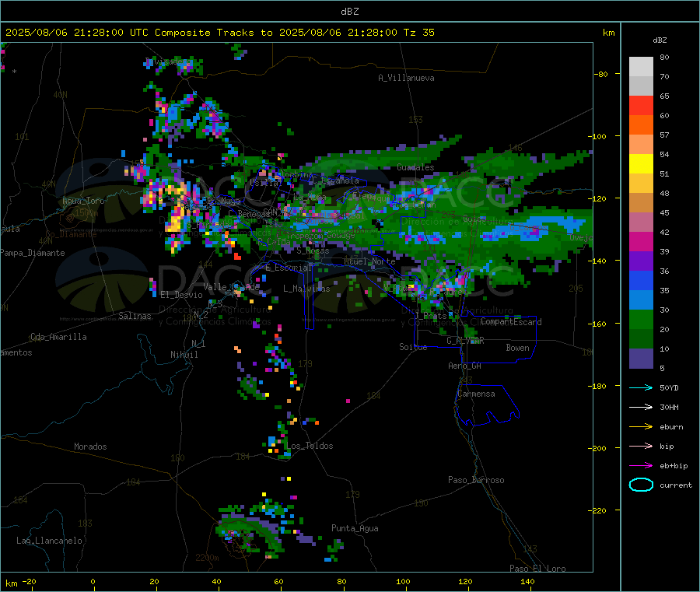The image size is (700, 592).
Task: Click the Salinas map label
Action: point(135,316)
